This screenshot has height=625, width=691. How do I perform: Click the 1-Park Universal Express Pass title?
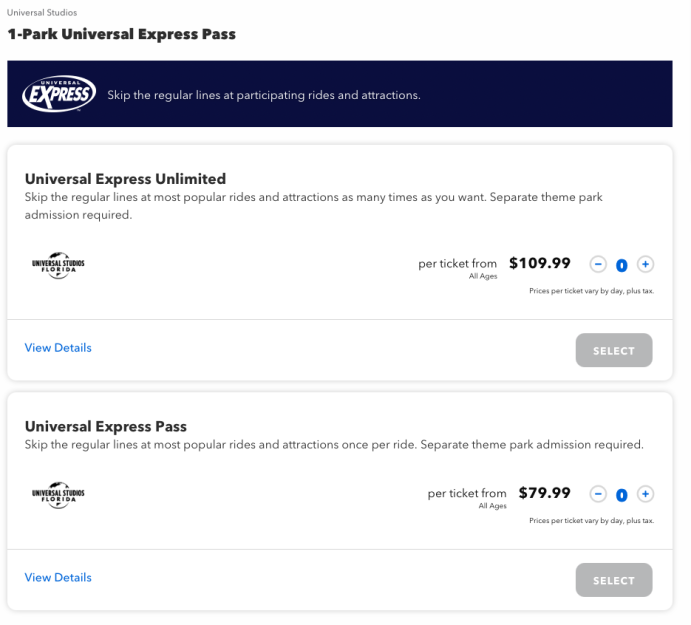(x=122, y=34)
